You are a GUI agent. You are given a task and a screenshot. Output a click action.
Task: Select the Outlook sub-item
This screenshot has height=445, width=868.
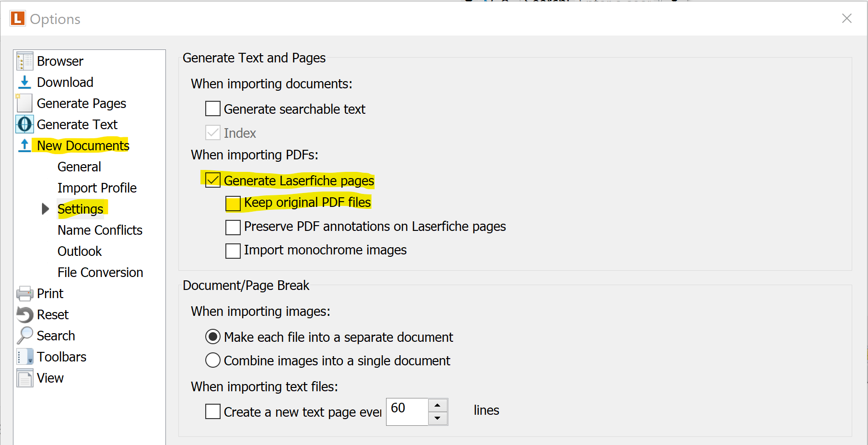(80, 251)
